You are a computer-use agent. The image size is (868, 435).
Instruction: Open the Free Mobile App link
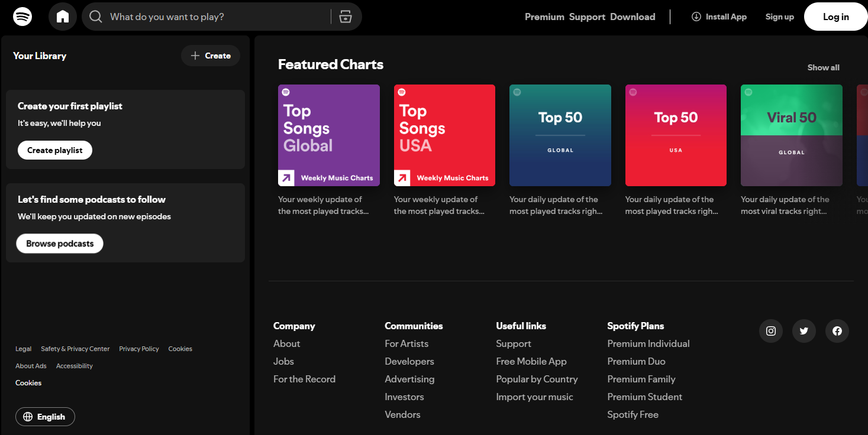531,361
